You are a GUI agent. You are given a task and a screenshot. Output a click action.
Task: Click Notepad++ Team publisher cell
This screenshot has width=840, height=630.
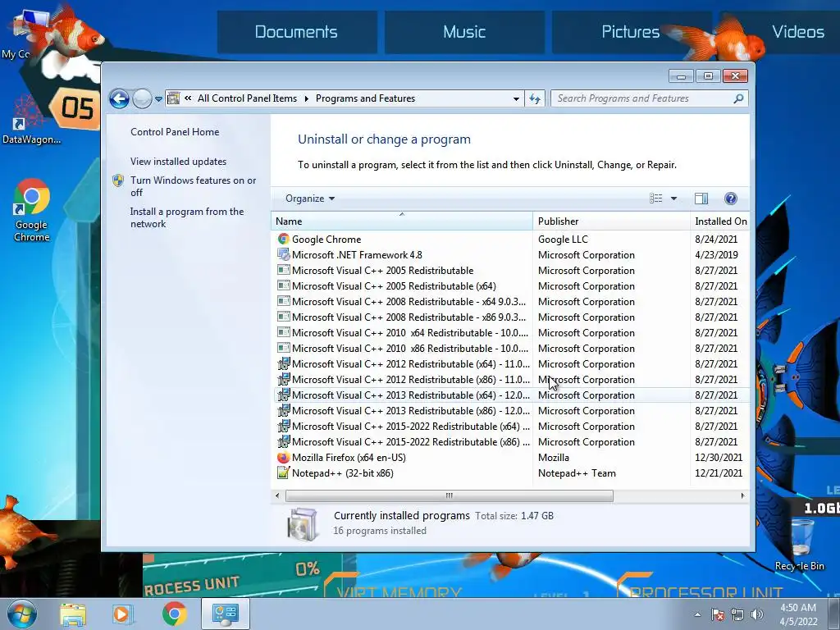577,473
